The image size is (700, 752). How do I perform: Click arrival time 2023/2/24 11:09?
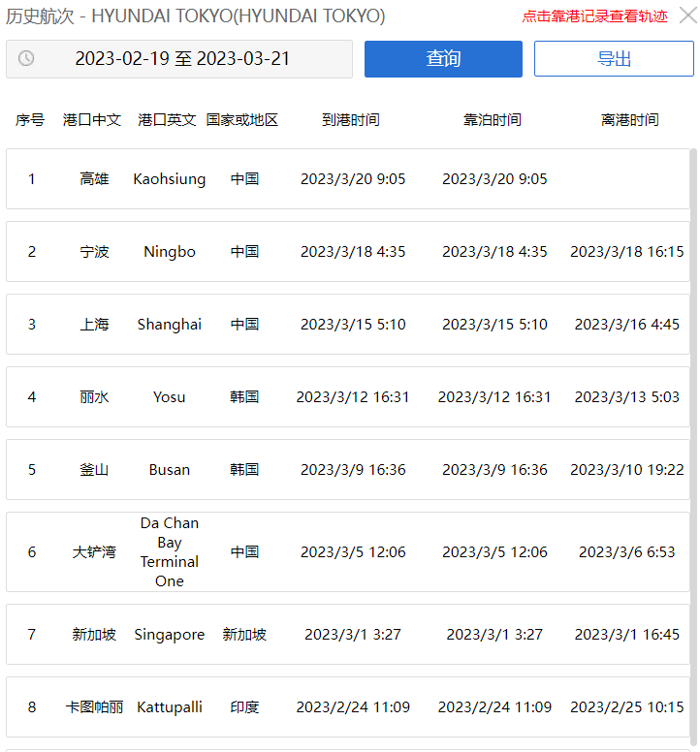point(353,706)
